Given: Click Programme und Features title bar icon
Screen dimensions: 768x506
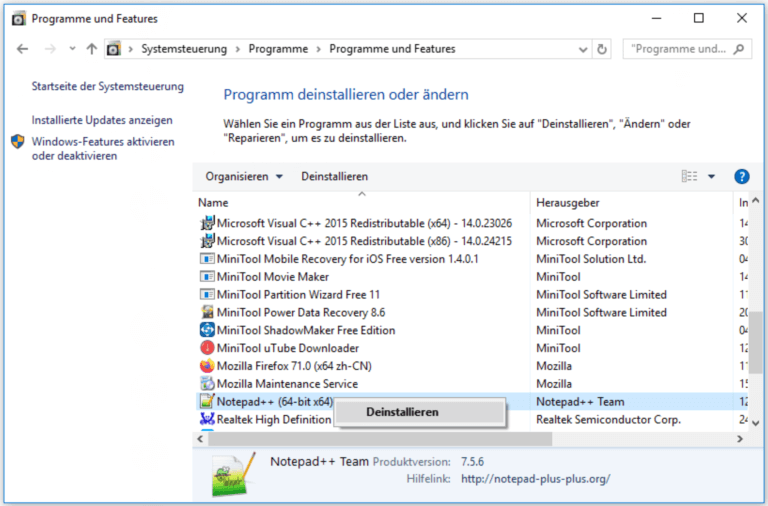Looking at the screenshot, I should pos(19,19).
